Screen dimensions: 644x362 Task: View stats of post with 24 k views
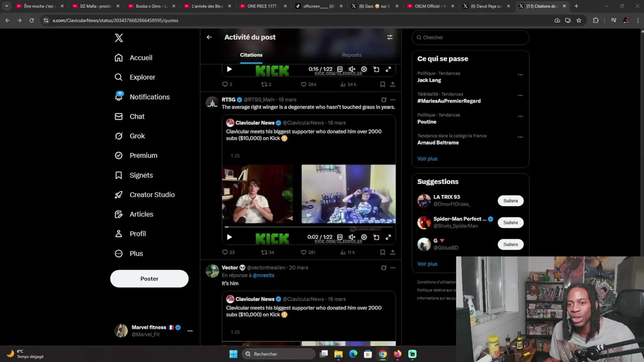[348, 84]
